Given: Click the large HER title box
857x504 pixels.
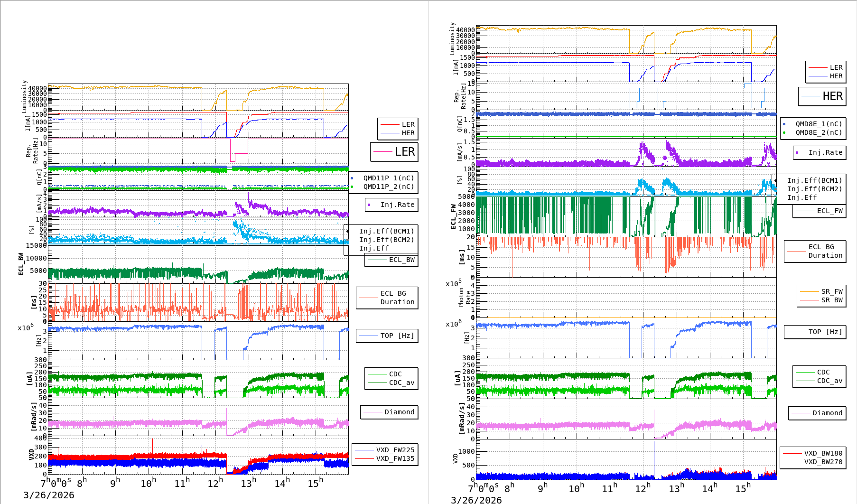Looking at the screenshot, I should [x=822, y=96].
